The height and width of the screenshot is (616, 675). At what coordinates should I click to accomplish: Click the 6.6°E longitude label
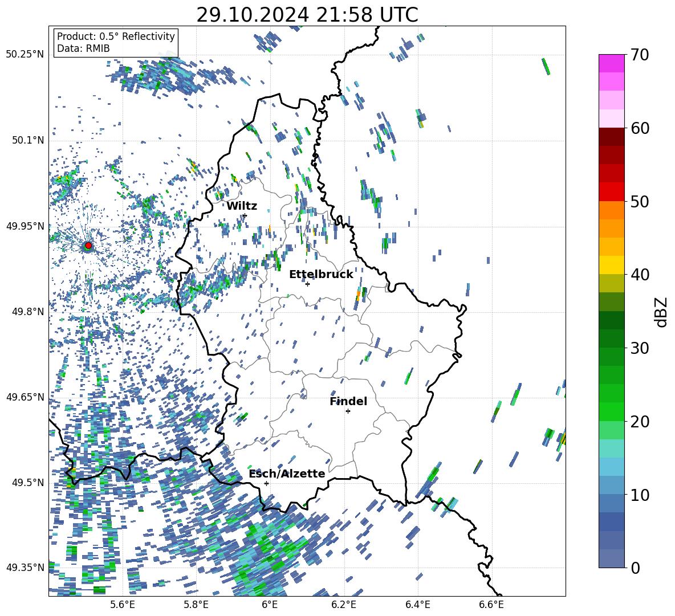pos(491,605)
